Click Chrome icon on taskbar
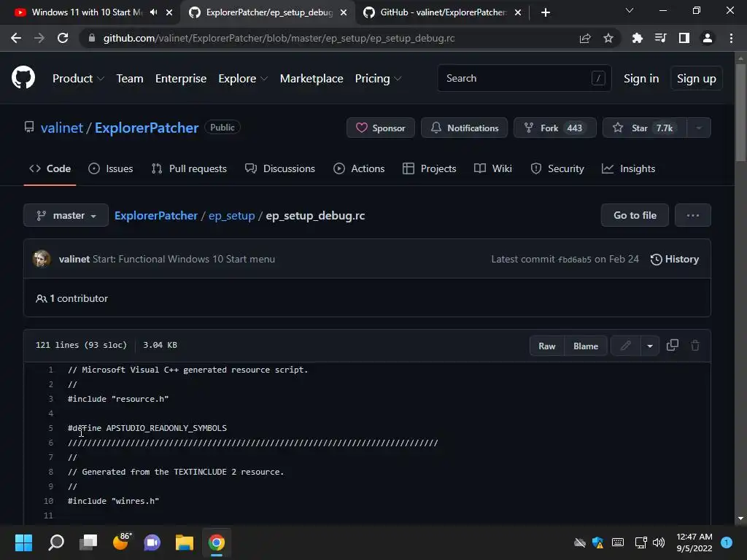Image resolution: width=747 pixels, height=560 pixels. [216, 542]
